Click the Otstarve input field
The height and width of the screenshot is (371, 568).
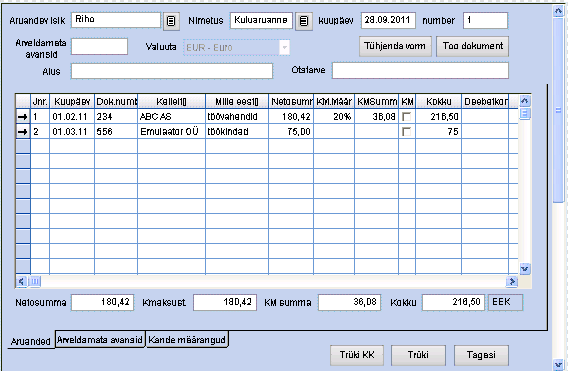[x=421, y=71]
